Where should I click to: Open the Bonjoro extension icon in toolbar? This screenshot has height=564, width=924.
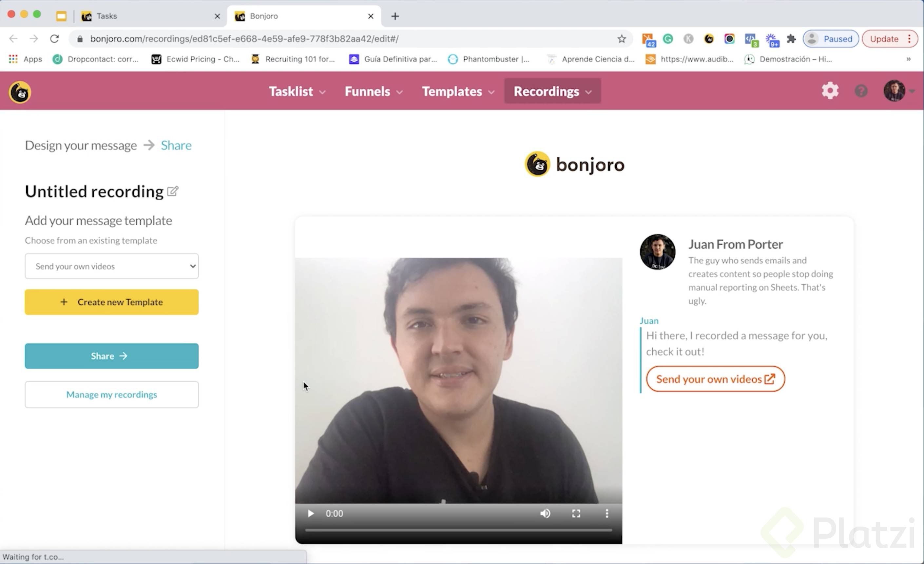coord(709,39)
